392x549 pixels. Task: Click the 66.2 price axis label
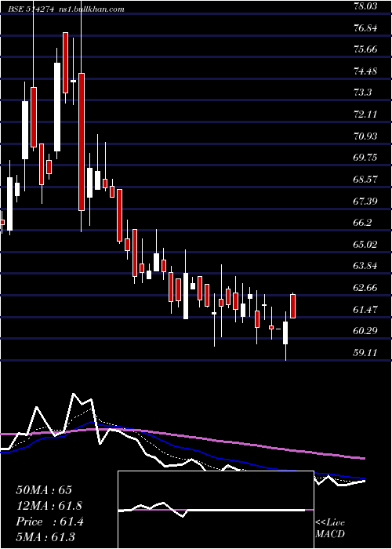363,223
